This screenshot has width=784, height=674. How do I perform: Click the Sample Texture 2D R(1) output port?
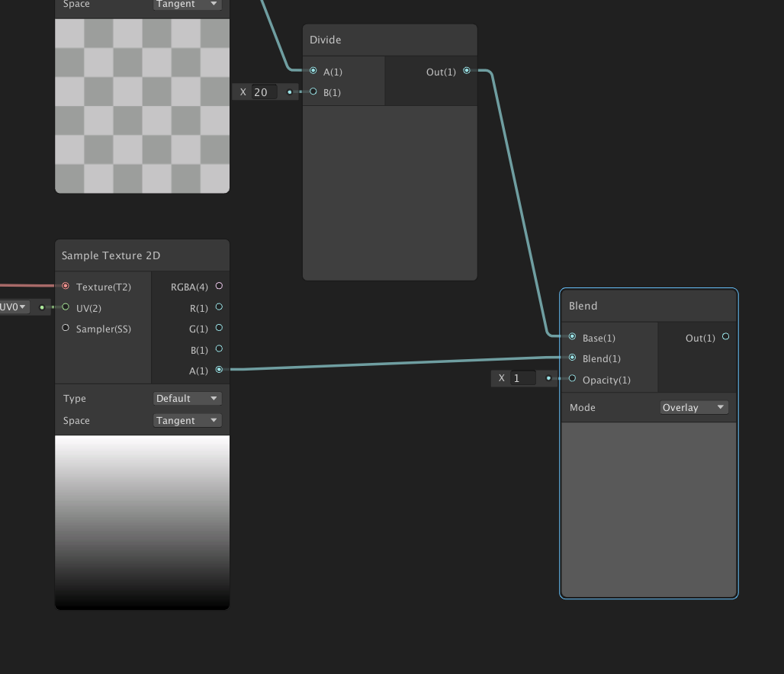(219, 307)
